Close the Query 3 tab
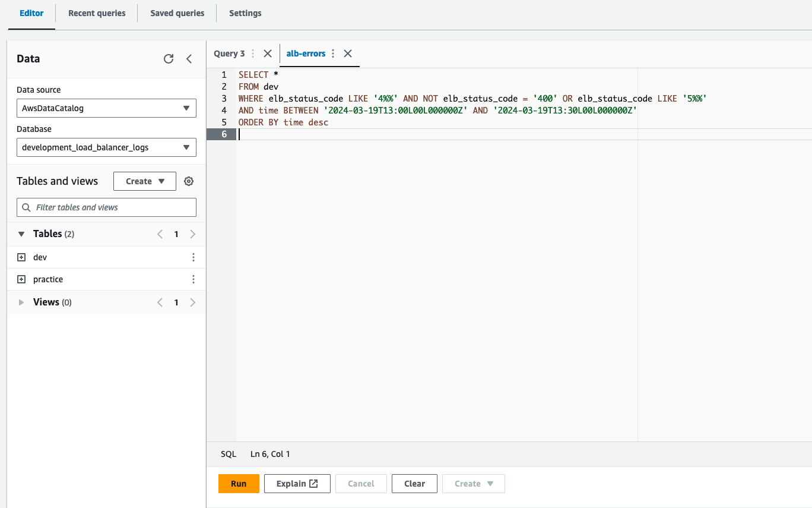The image size is (812, 508). click(x=268, y=53)
